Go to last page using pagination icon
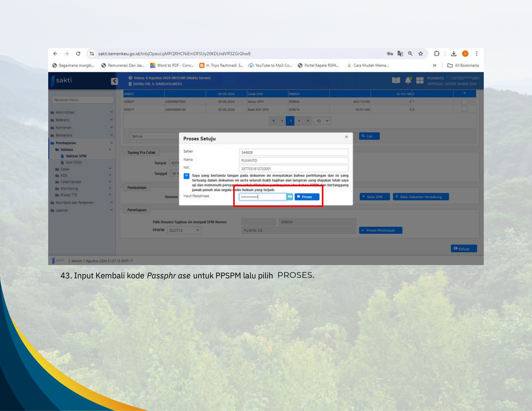Viewport: 532px width, 411px height. pyautogui.click(x=308, y=121)
